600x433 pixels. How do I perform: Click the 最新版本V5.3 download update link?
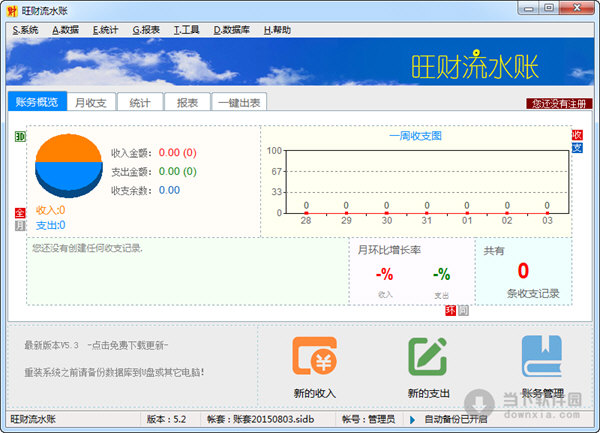coord(96,345)
